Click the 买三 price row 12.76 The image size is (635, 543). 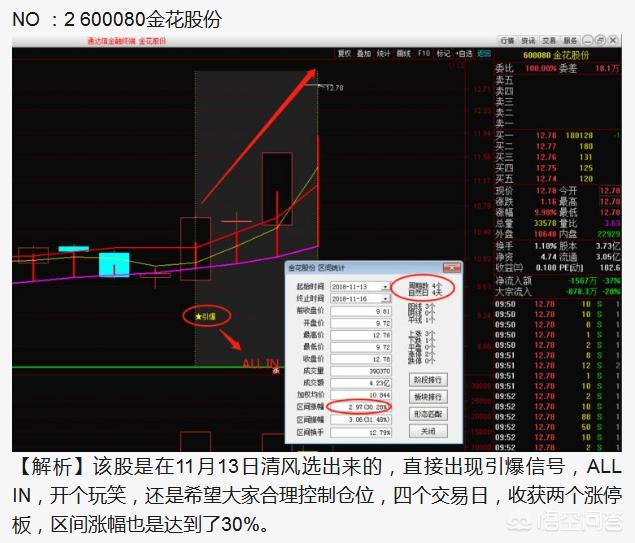pyautogui.click(x=558, y=157)
